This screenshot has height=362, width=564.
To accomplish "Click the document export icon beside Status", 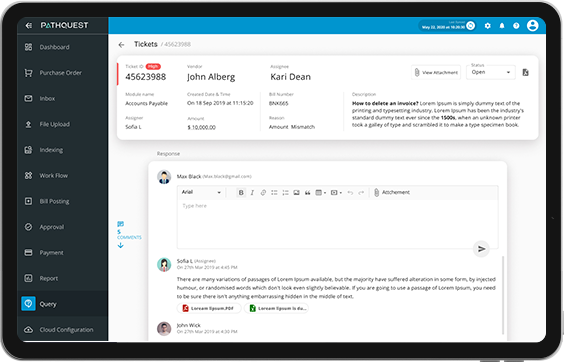I will [x=526, y=72].
